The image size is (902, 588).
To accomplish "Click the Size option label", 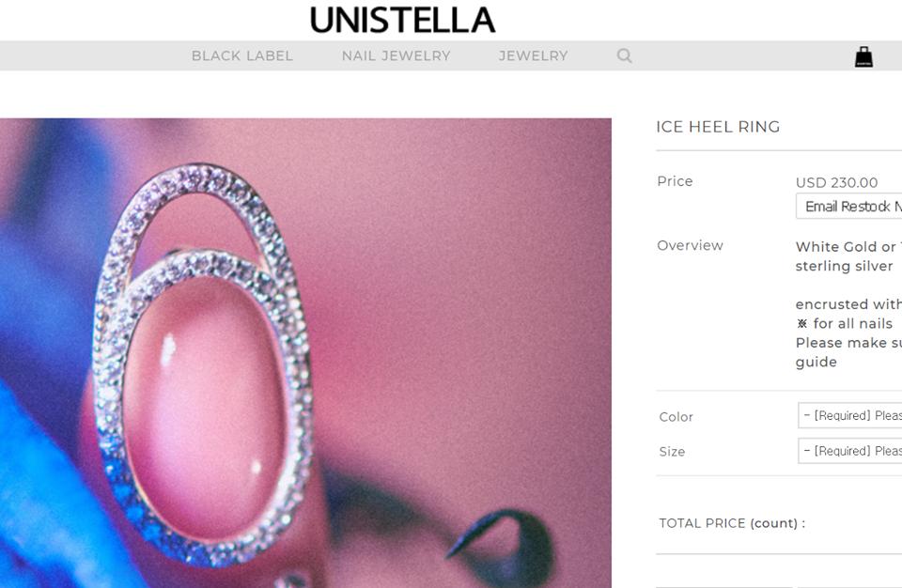I will pos(672,452).
